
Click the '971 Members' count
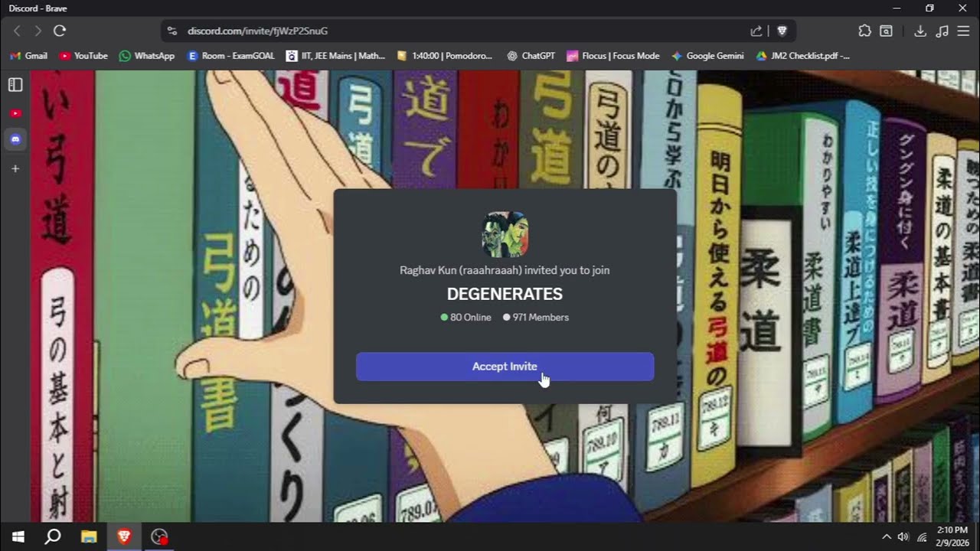(x=536, y=318)
